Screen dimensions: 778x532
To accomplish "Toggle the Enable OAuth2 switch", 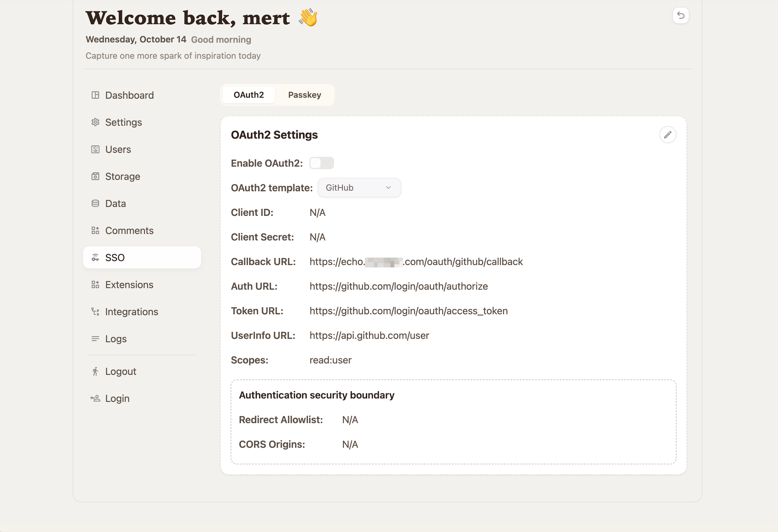I will click(321, 163).
